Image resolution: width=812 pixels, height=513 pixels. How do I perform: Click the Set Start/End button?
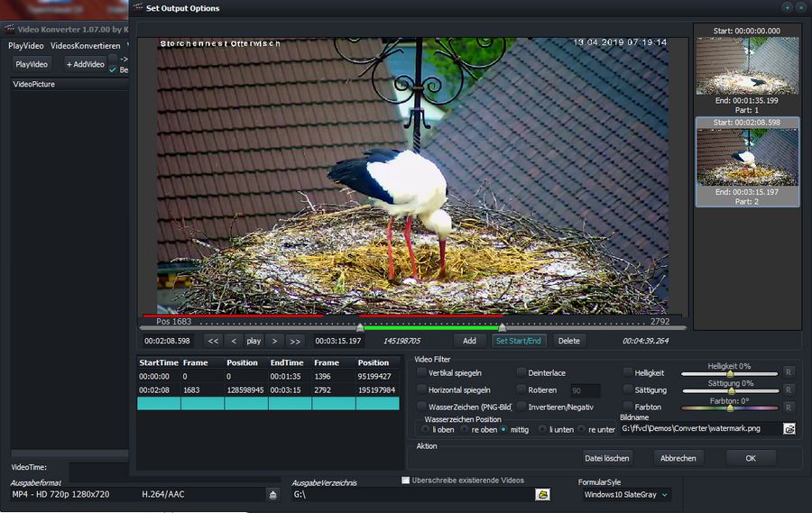tap(519, 341)
